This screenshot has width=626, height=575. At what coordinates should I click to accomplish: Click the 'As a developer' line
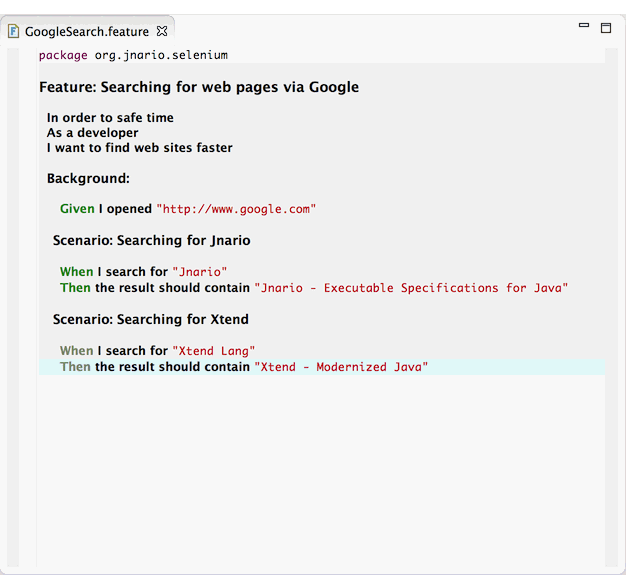point(93,133)
